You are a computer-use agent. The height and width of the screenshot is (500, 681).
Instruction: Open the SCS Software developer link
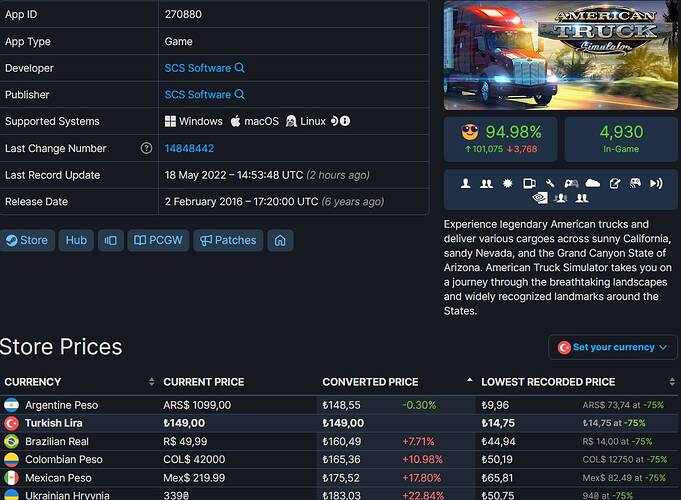pos(198,68)
